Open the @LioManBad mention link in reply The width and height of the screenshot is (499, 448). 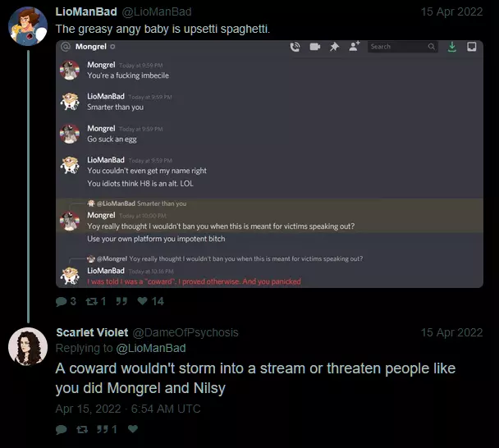[151, 348]
